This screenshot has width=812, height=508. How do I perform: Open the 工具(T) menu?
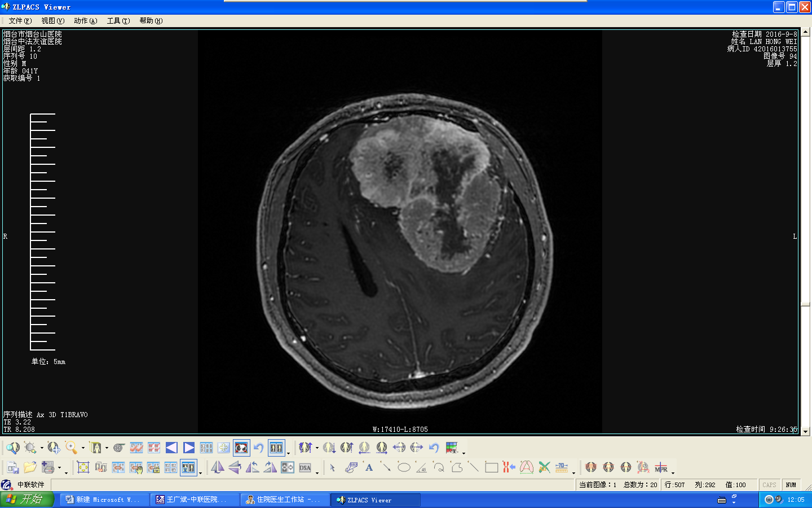click(x=118, y=21)
